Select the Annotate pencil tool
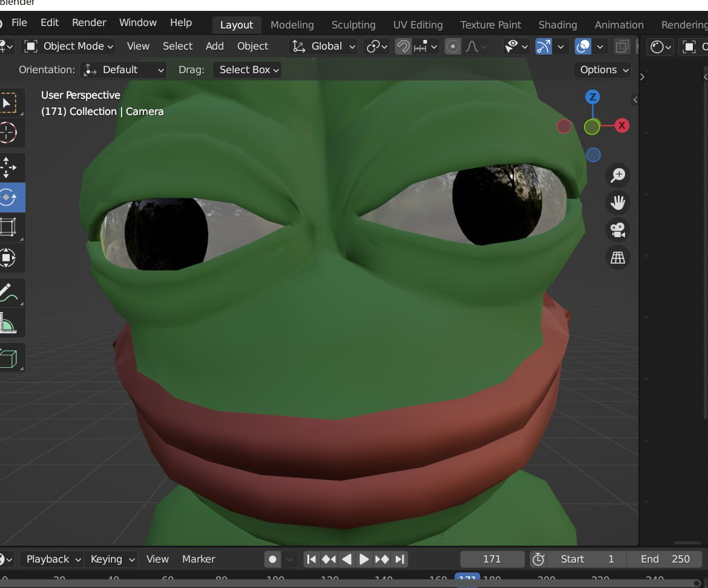 [8, 292]
